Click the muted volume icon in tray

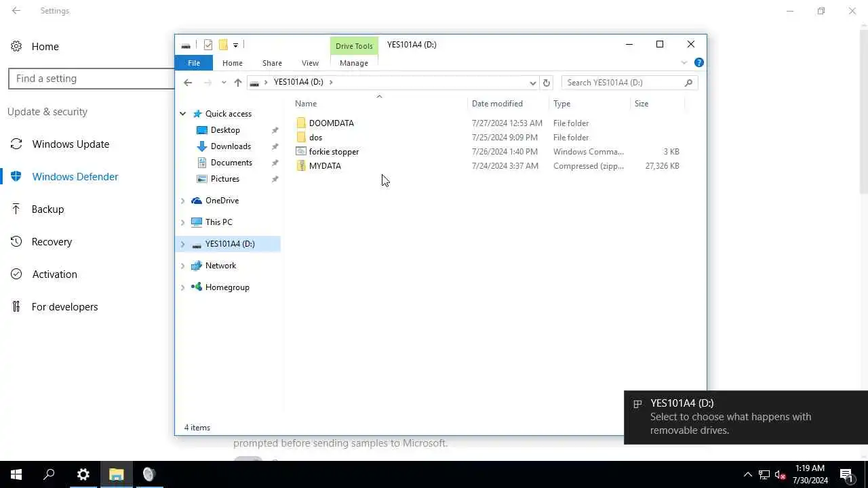[x=780, y=474]
